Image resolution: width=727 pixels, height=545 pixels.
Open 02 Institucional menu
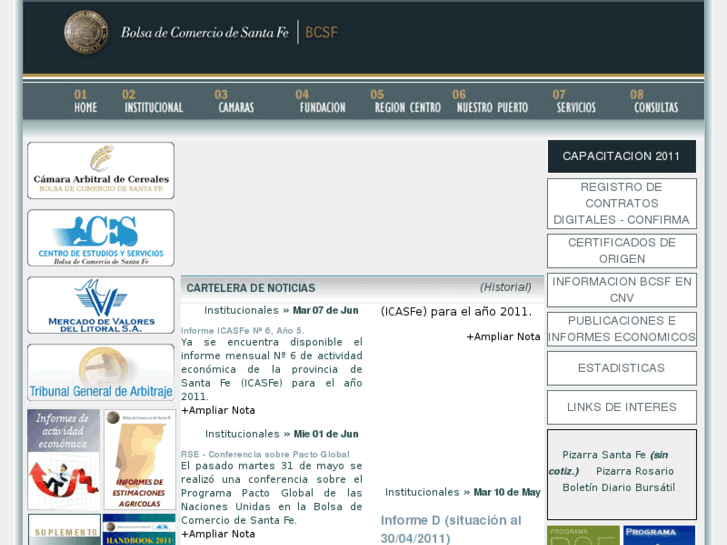point(153,101)
